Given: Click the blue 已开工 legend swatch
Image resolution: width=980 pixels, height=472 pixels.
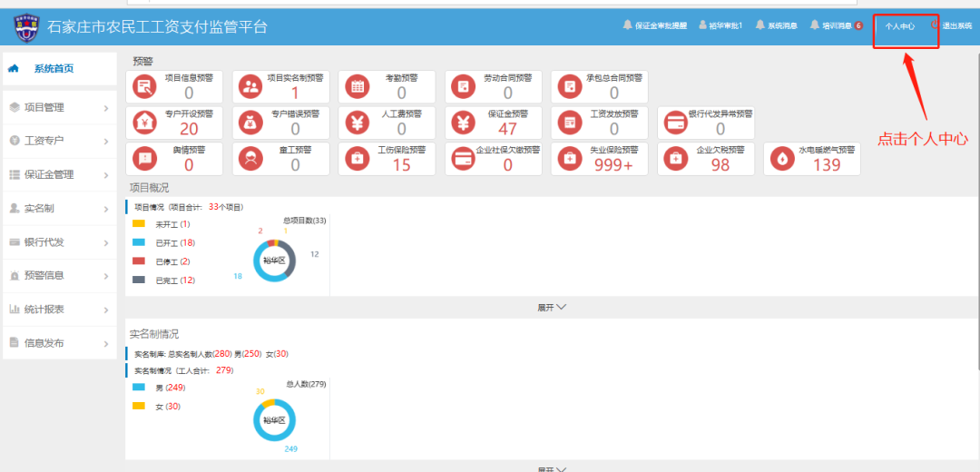Looking at the screenshot, I should click(x=139, y=242).
